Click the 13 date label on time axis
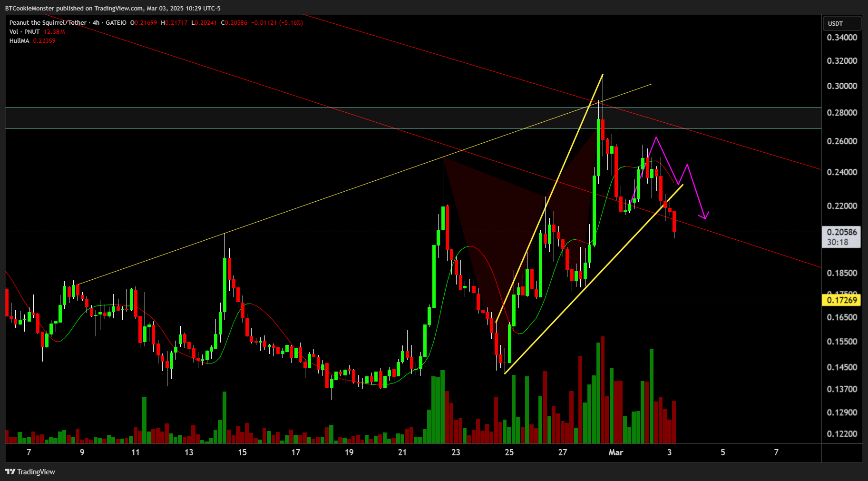Screen dimensions: 868x481 (189, 452)
